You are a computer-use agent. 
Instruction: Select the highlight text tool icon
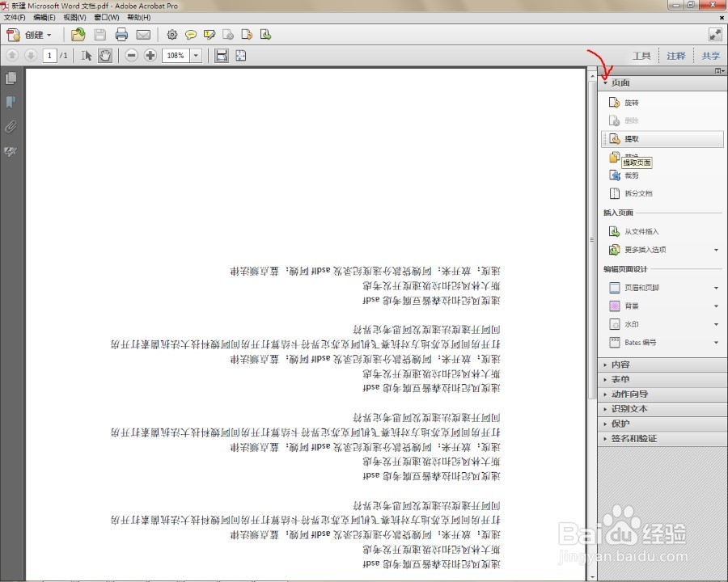[x=210, y=35]
